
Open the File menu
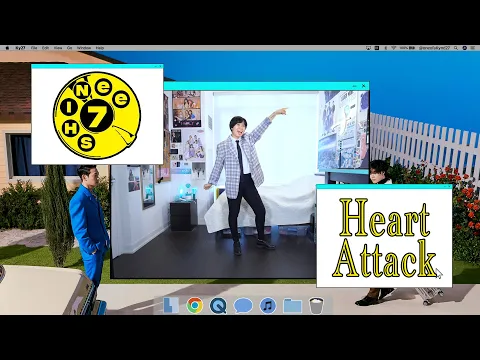34,48
